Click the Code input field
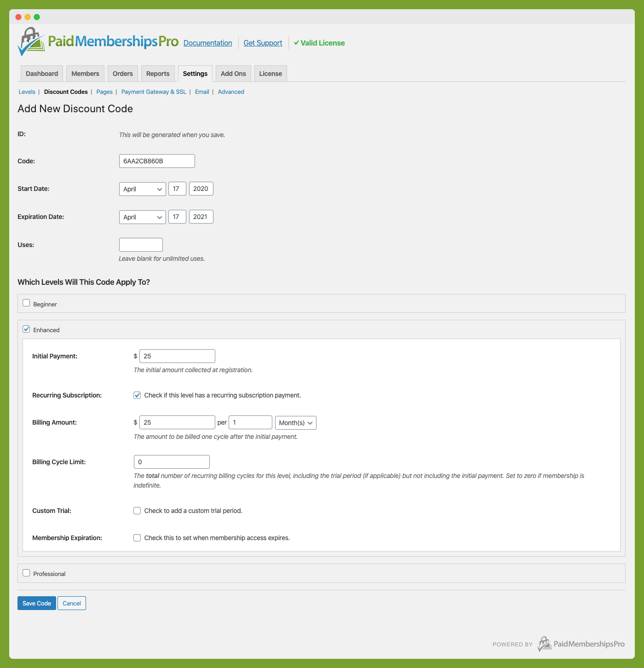Screen dimensions: 644x668 (x=157, y=161)
